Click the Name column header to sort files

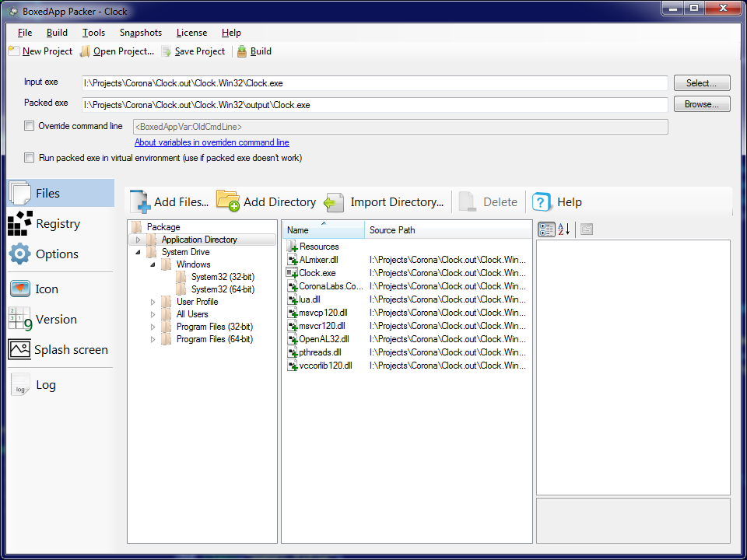click(x=323, y=229)
